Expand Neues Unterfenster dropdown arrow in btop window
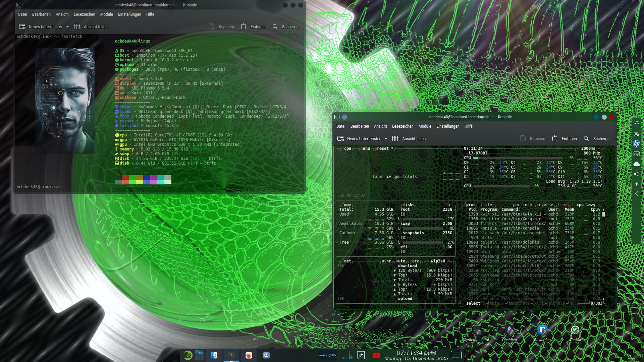The width and height of the screenshot is (644, 362). pyautogui.click(x=386, y=139)
